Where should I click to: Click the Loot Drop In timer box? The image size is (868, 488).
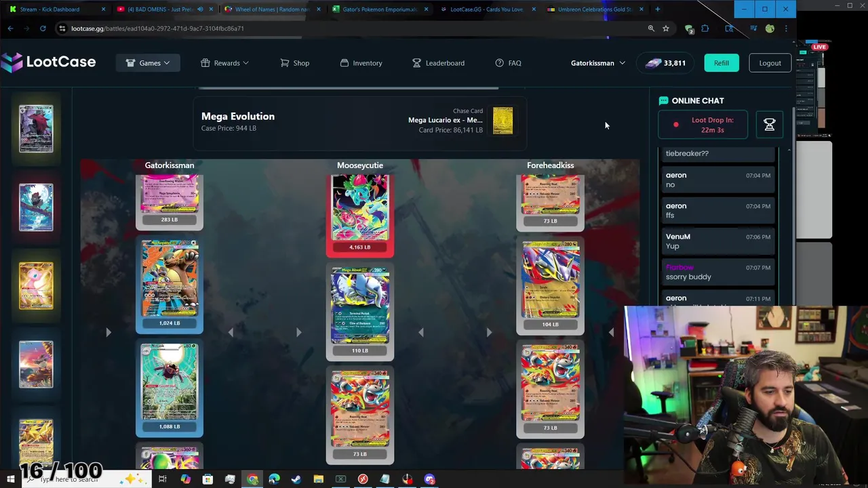click(703, 125)
